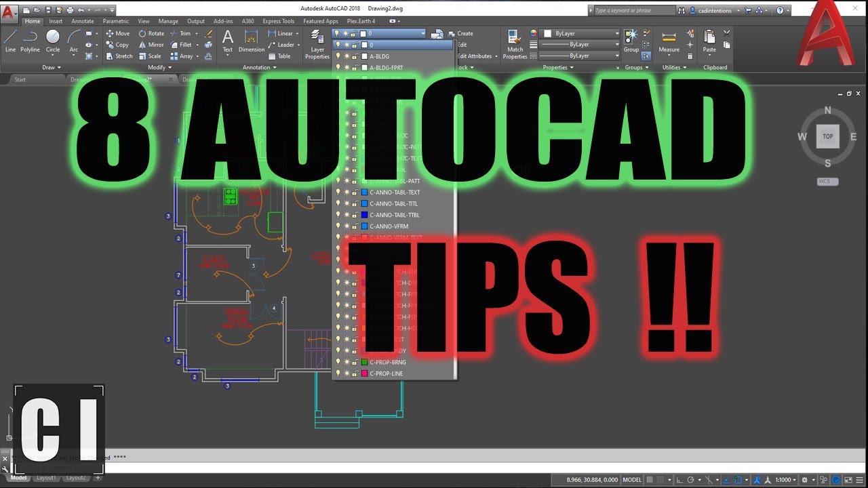This screenshot has height=488, width=868.
Task: Toggle visibility bulb for C-PROP-BRNG layer
Action: tap(338, 362)
